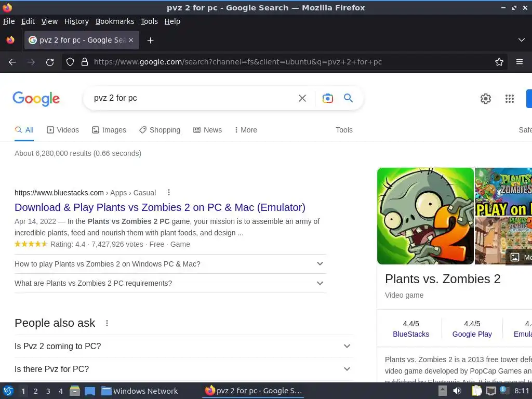
Task: Switch to the Videos search tab
Action: pyautogui.click(x=63, y=130)
